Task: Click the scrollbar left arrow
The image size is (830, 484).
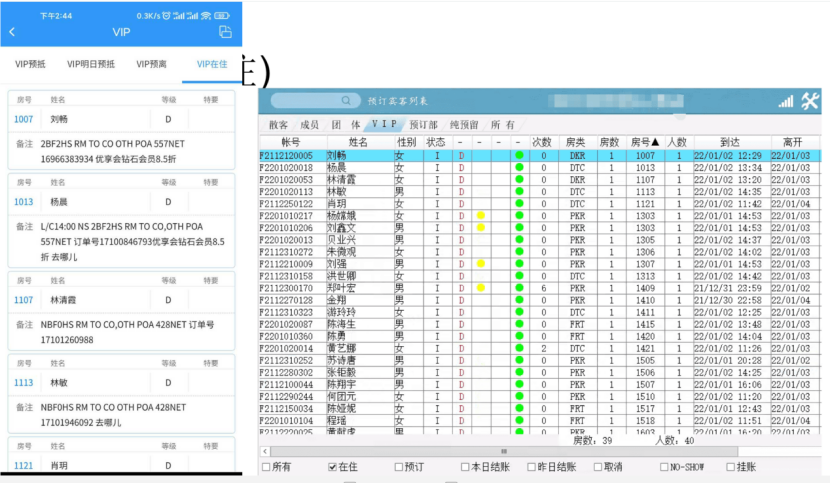Action: click(265, 452)
